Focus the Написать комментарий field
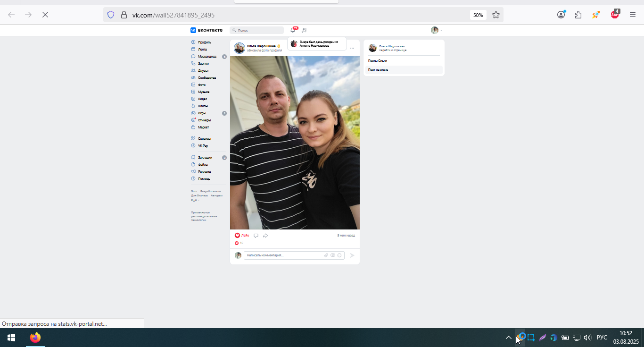 [x=284, y=255]
